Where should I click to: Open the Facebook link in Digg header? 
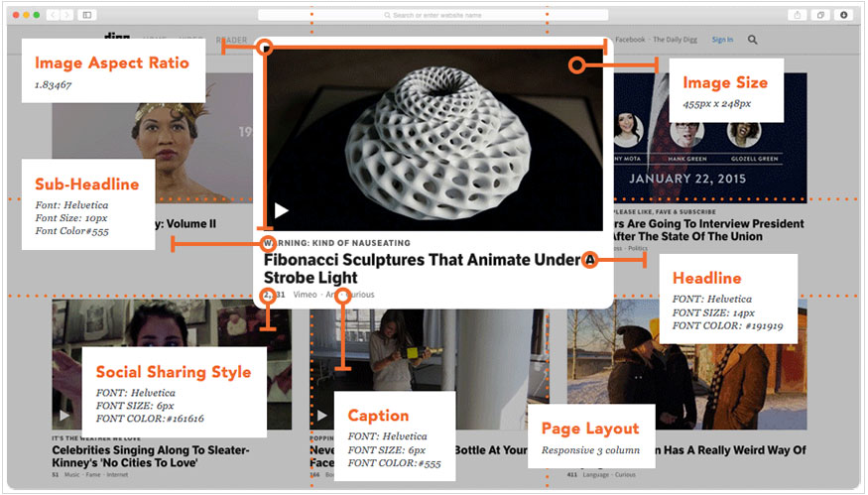pyautogui.click(x=630, y=40)
